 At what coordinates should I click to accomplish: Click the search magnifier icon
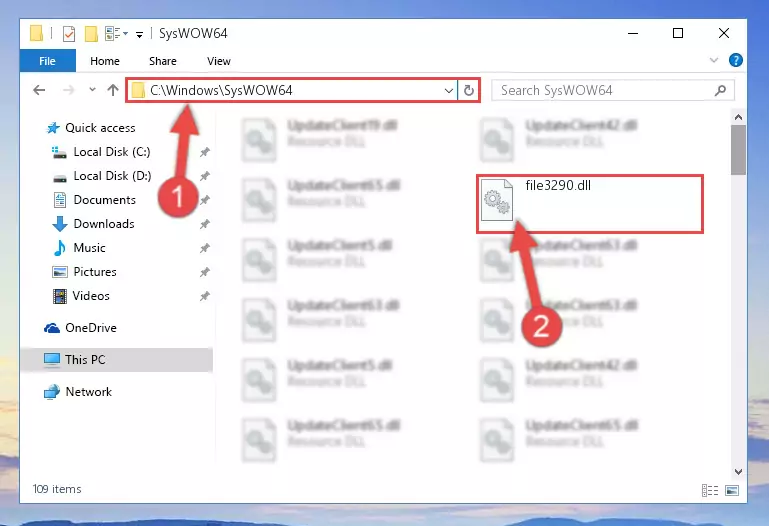(x=720, y=90)
